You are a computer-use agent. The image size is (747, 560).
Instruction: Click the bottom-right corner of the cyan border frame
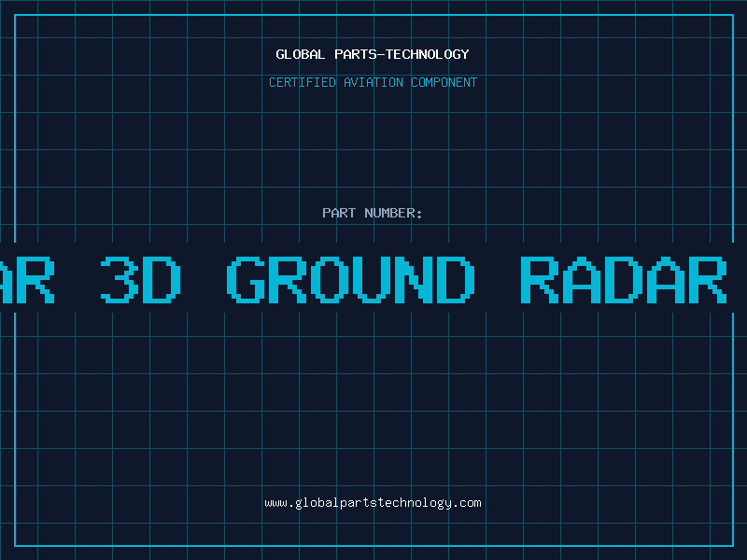(732, 545)
